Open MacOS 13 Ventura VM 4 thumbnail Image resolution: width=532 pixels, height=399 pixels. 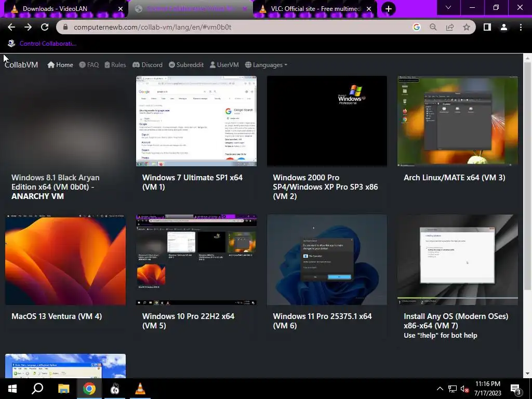(x=65, y=260)
